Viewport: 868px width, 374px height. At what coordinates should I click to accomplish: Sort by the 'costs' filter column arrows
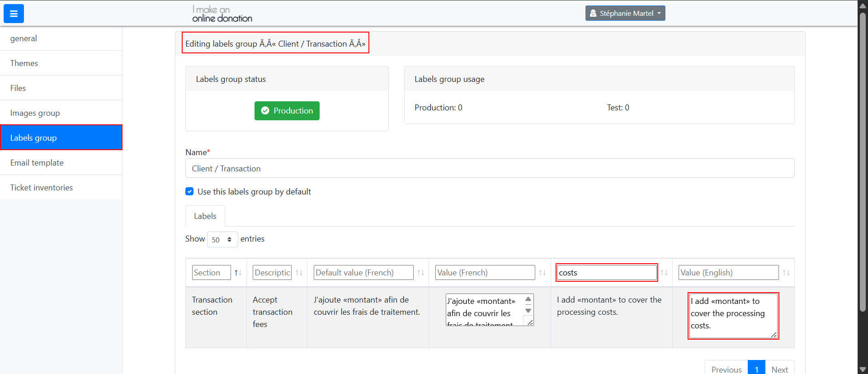[x=664, y=273]
